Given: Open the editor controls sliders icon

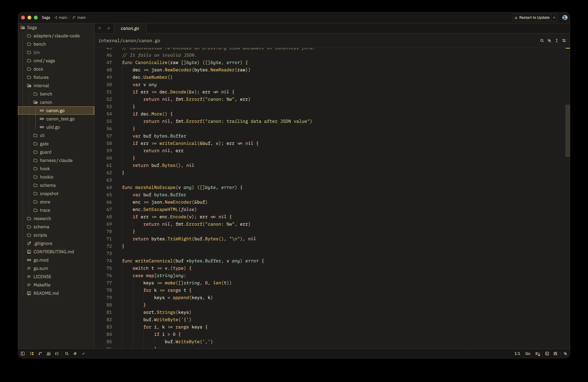Looking at the screenshot, I should click(564, 40).
